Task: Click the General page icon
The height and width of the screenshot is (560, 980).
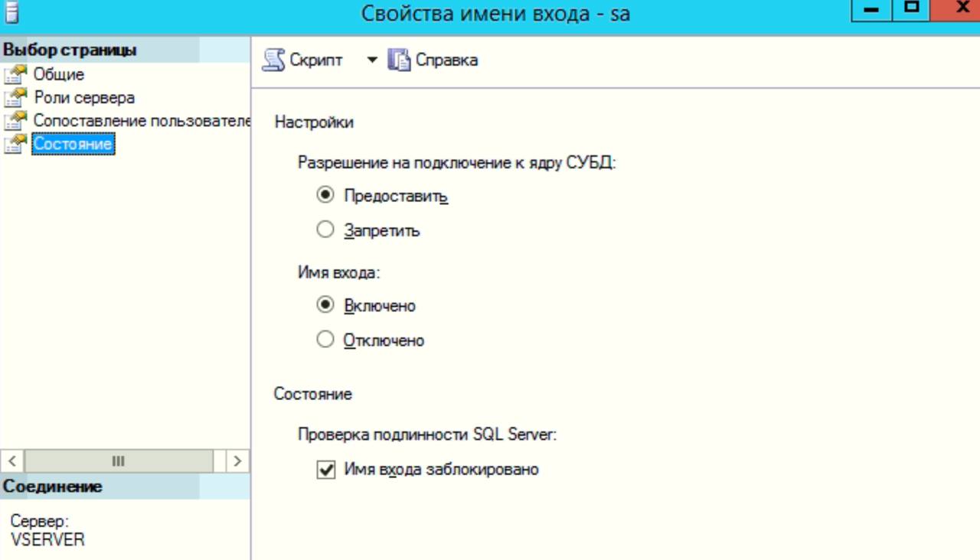Action: 15,75
